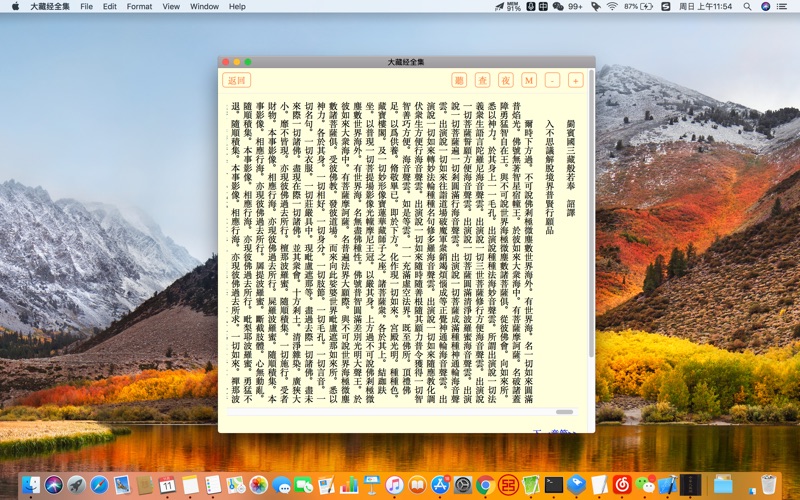800x500 pixels.
Task: Click the Sogou input method S icon
Action: (665, 6)
